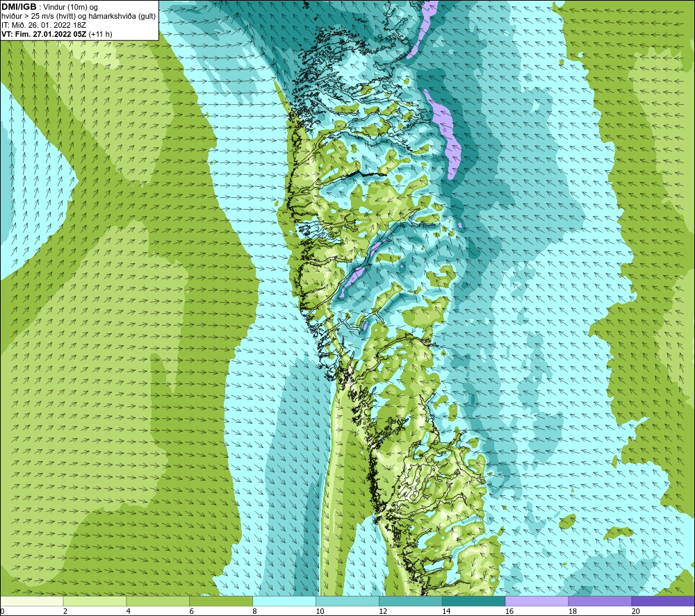This screenshot has height=616, width=695.
Task: Click the 18-20 m/s medium purple swatch
Action: point(600,601)
